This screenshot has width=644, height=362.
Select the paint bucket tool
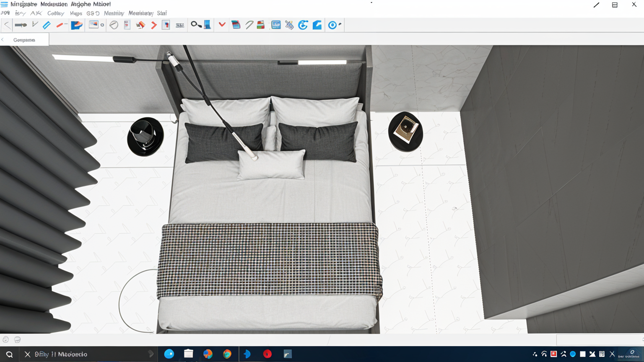pyautogui.click(x=140, y=25)
